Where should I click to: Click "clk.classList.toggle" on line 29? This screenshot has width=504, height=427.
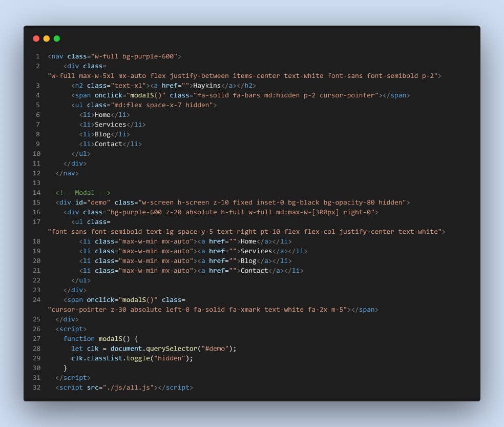click(x=111, y=358)
